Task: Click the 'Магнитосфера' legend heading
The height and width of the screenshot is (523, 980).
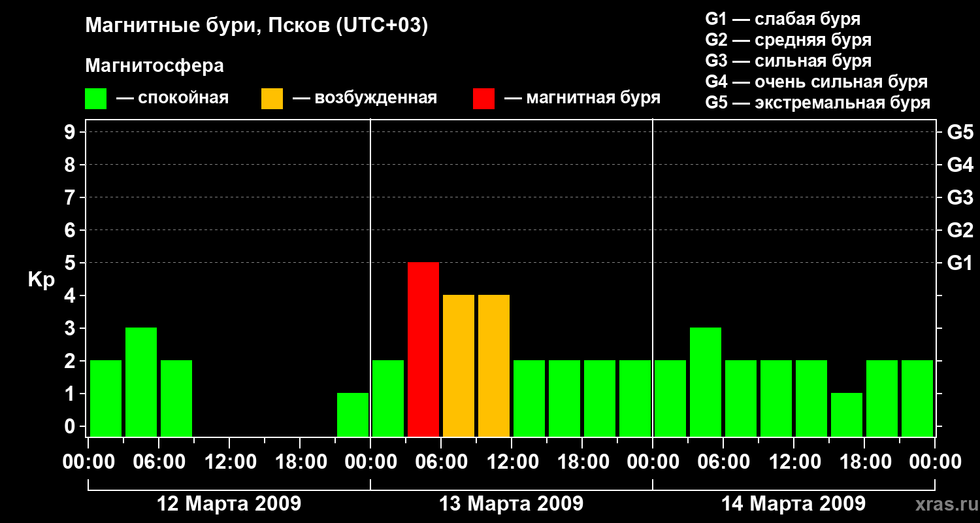Action: [x=154, y=66]
